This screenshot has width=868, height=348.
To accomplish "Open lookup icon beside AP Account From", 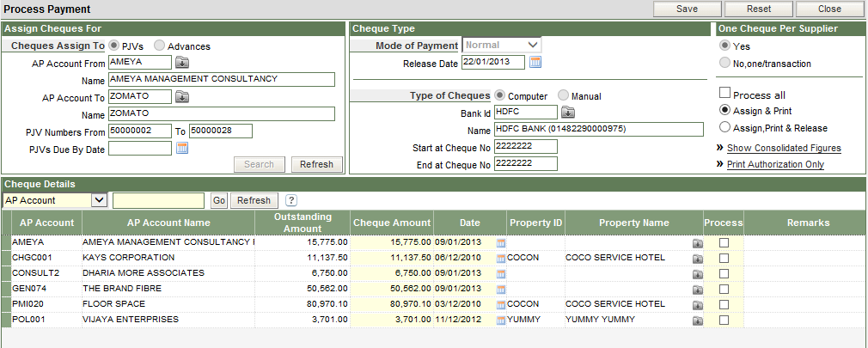I will pos(181,62).
